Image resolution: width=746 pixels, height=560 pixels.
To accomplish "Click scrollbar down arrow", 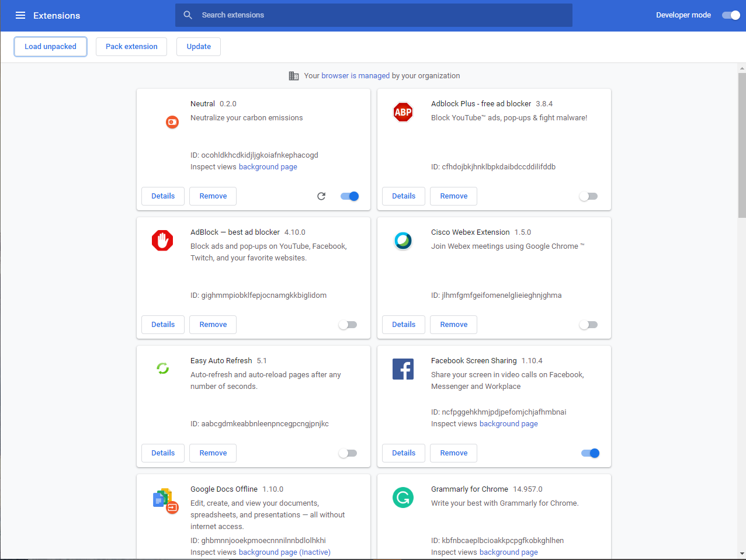I will click(742, 554).
